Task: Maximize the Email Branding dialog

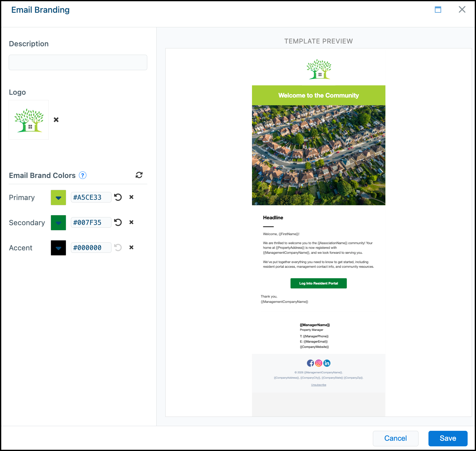Action: tap(438, 10)
